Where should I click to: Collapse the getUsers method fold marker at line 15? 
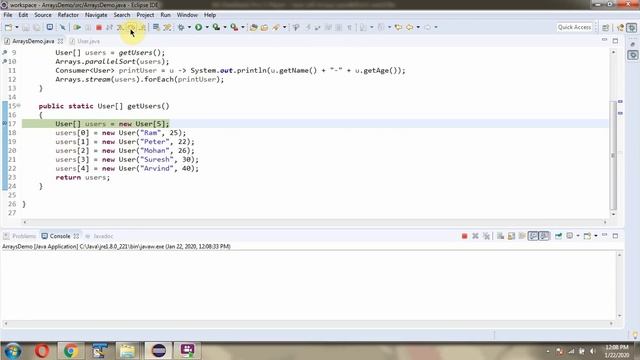point(19,106)
